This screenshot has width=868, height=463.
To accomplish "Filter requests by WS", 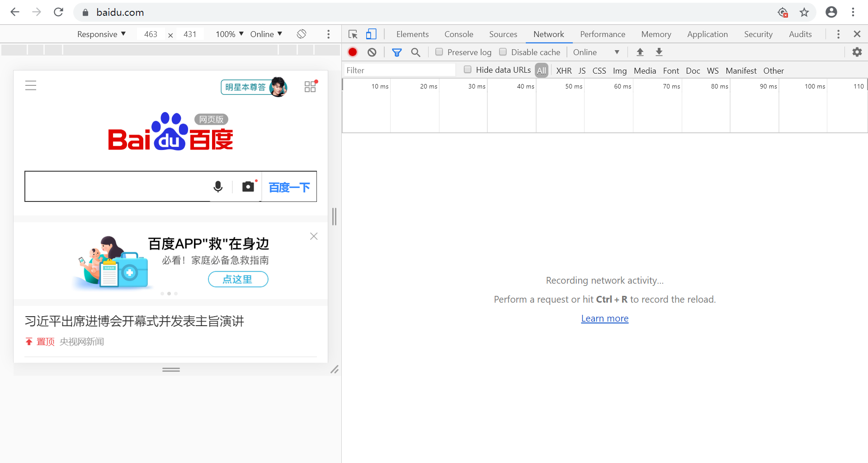I will [x=712, y=71].
